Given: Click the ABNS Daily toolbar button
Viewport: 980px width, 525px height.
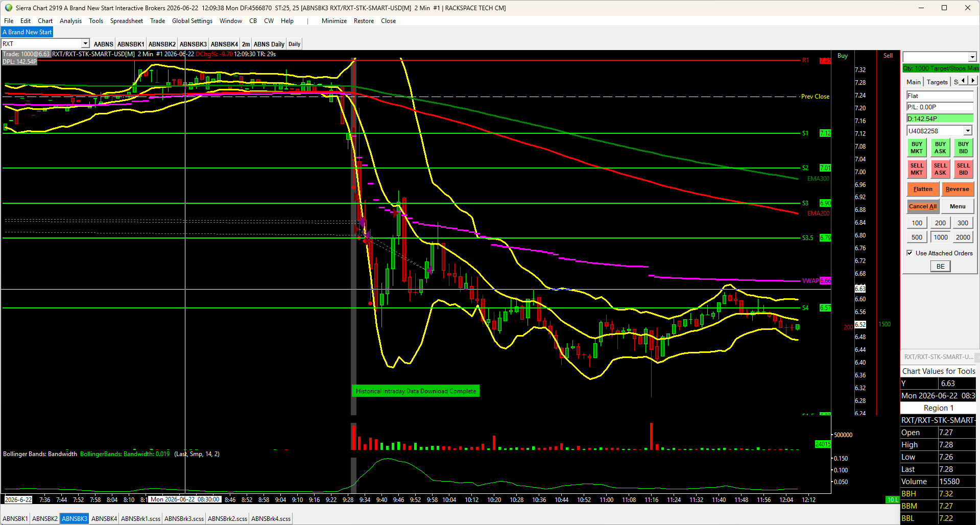Looking at the screenshot, I should (269, 44).
